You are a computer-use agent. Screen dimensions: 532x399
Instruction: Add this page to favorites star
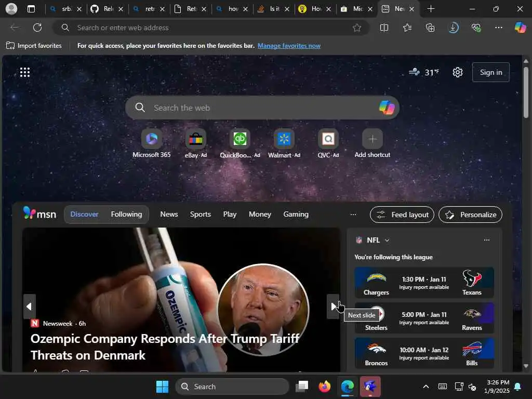356,28
